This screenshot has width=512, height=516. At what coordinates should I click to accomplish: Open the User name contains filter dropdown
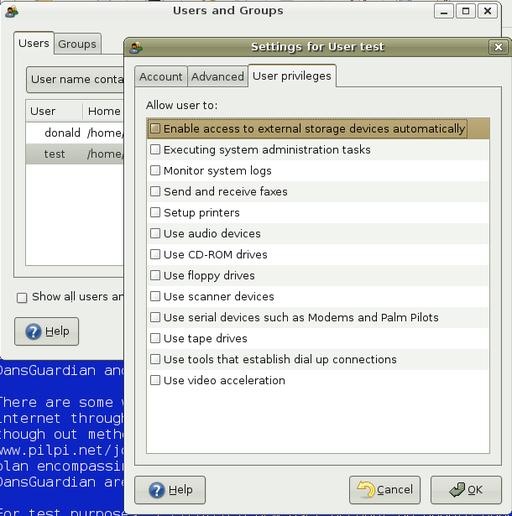pyautogui.click(x=75, y=79)
